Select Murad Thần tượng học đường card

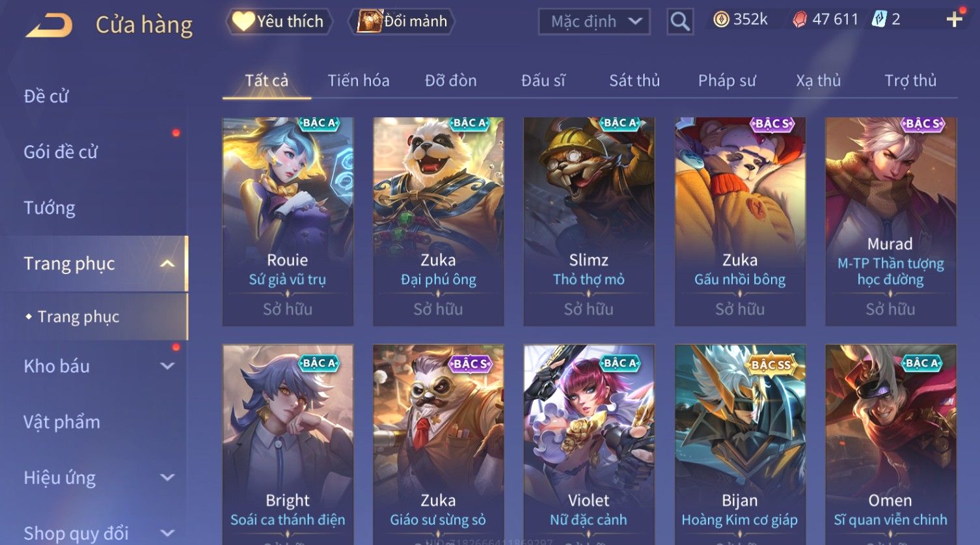click(890, 221)
